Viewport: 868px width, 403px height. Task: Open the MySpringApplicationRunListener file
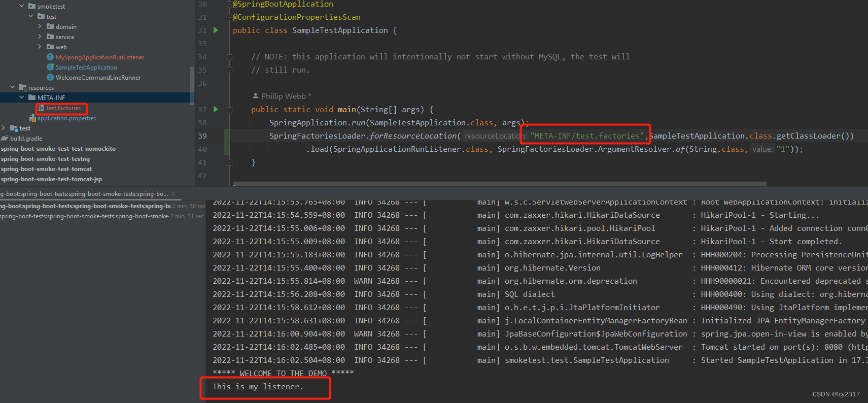pos(100,57)
